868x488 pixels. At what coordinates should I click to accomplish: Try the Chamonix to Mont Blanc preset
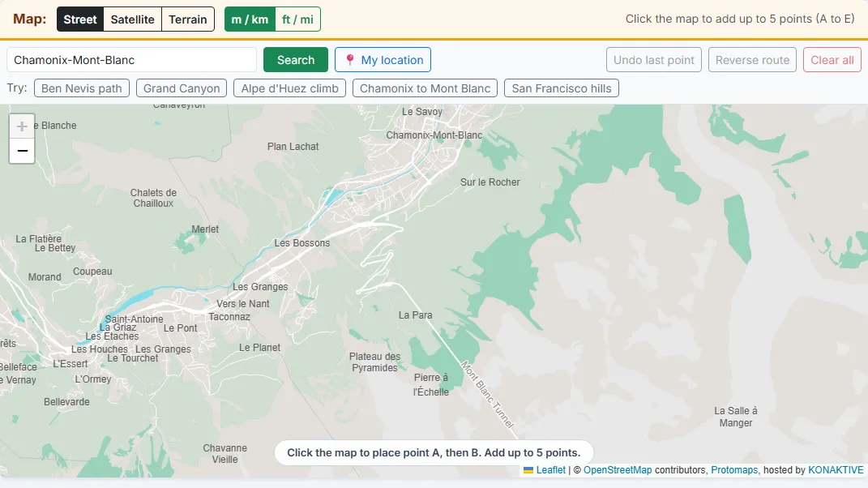click(x=425, y=88)
